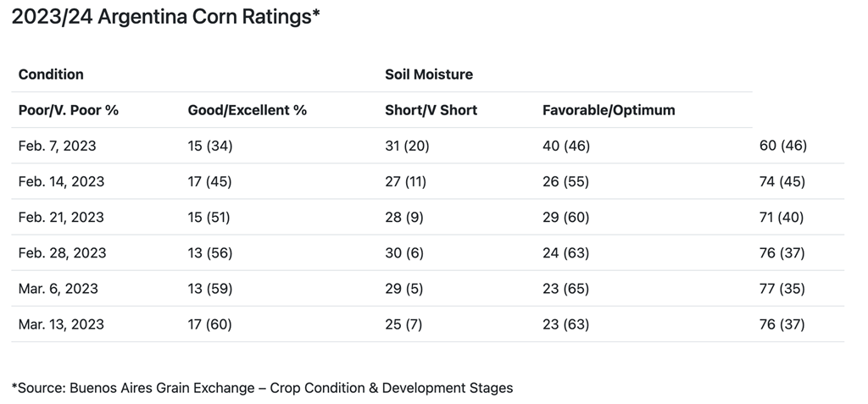
Task: Select the "71 (40)" table cell
Action: [x=782, y=217]
